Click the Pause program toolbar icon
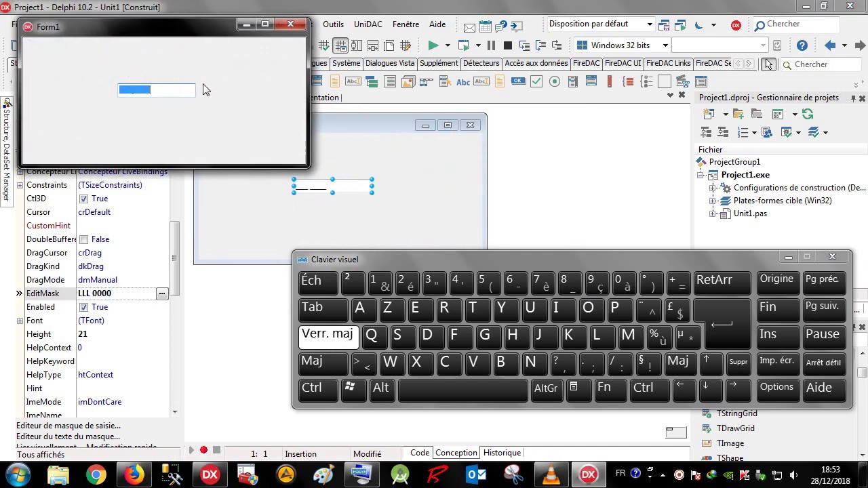Image resolution: width=868 pixels, height=488 pixels. coord(491,45)
